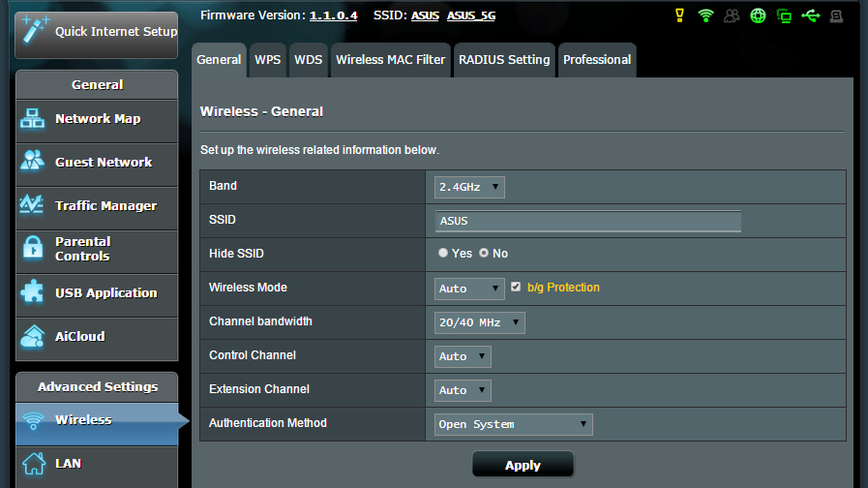
Task: Click the LAN house icon
Action: (x=34, y=463)
